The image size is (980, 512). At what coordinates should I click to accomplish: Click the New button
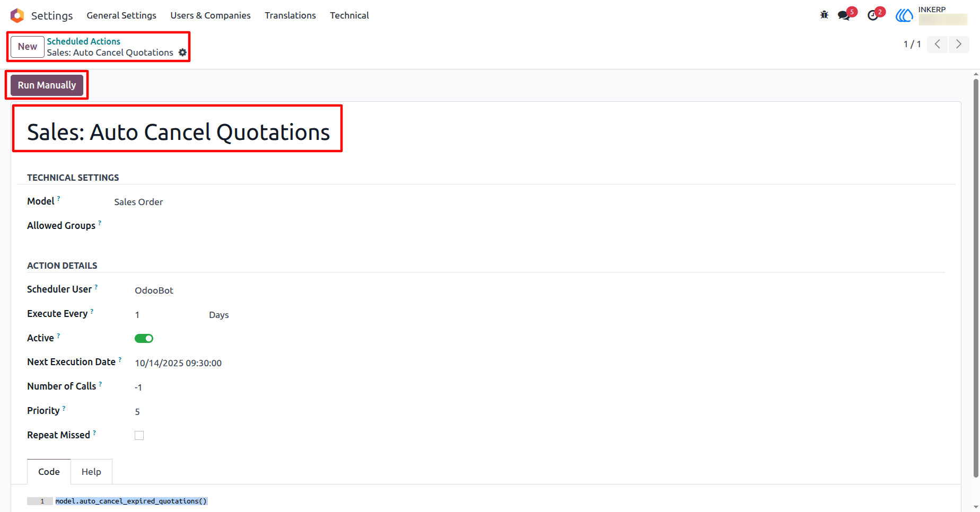pos(28,47)
